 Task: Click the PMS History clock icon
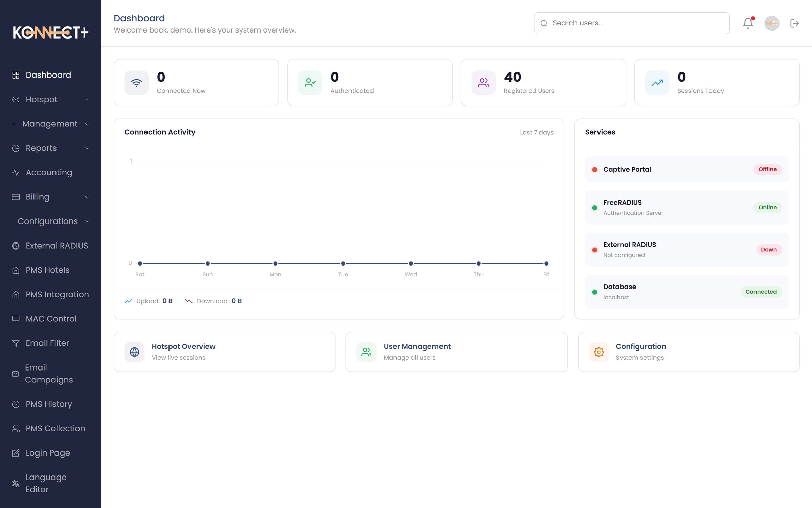[16, 404]
